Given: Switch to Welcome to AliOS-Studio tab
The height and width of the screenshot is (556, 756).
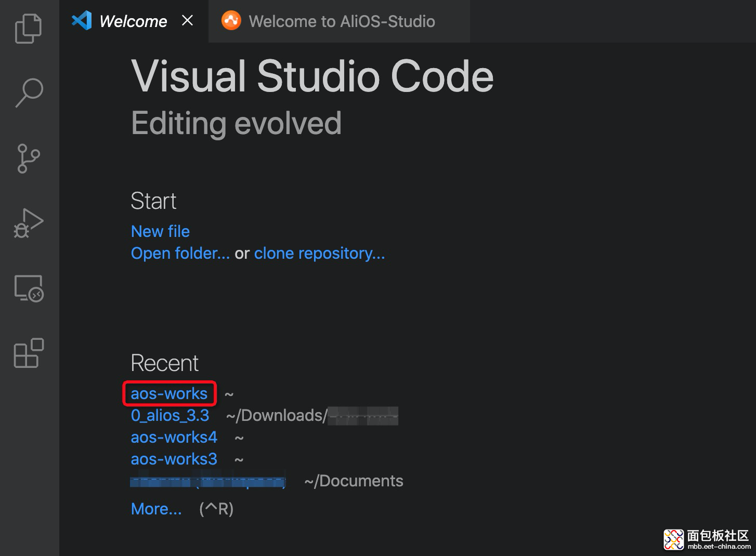Looking at the screenshot, I should (x=339, y=21).
